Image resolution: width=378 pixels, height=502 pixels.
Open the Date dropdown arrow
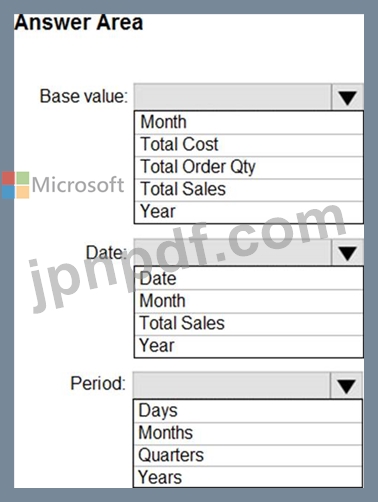coord(347,253)
